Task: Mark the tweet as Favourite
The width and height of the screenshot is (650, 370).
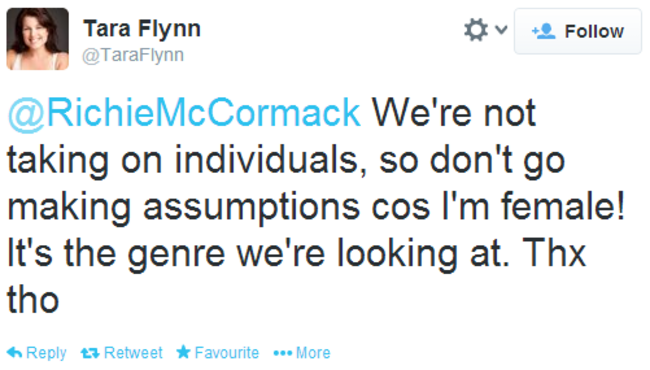Action: click(218, 353)
